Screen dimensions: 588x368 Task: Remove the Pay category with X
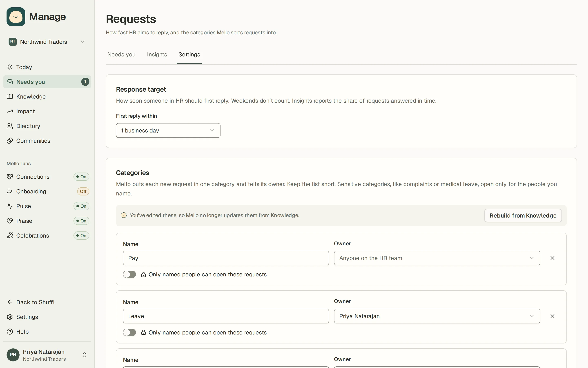pyautogui.click(x=552, y=258)
